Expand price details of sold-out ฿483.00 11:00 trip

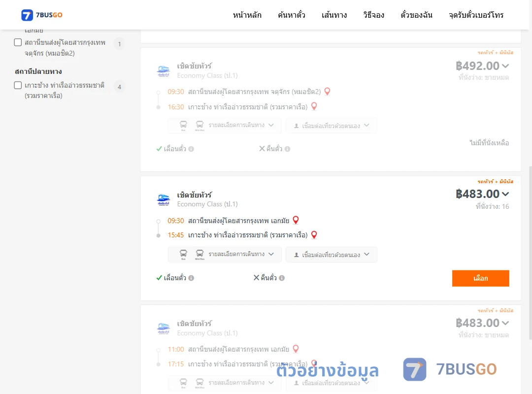pos(505,323)
